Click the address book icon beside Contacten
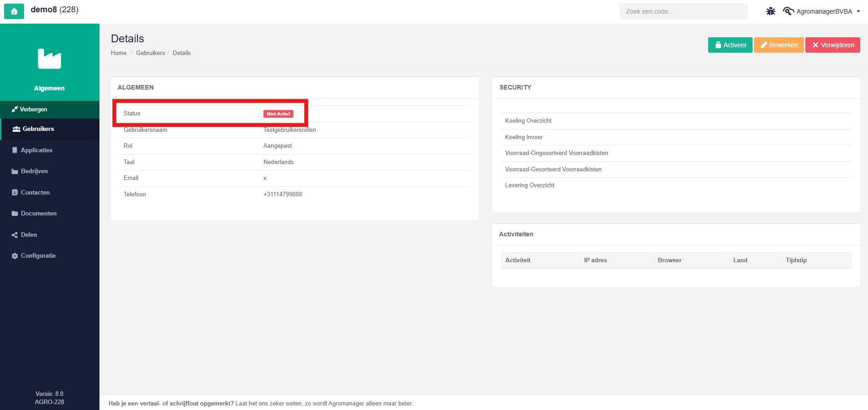868x410 pixels. [15, 193]
